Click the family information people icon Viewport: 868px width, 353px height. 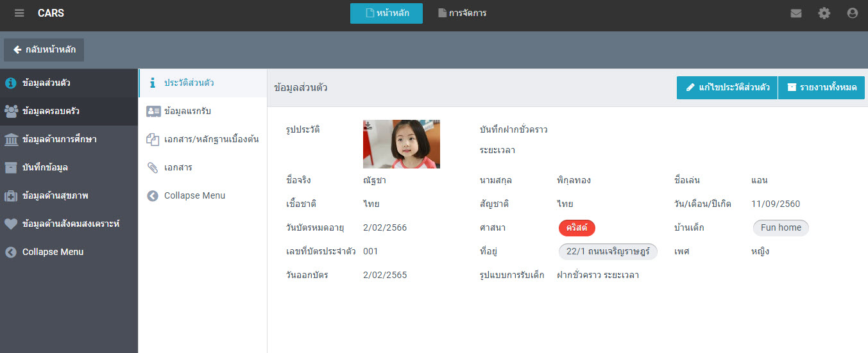(x=11, y=111)
